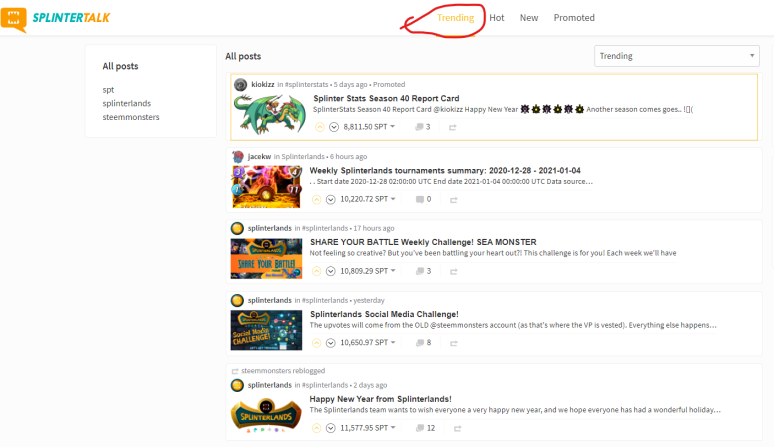The height and width of the screenshot is (447, 774).
Task: Open kiokizz author profile link
Action: [263, 84]
